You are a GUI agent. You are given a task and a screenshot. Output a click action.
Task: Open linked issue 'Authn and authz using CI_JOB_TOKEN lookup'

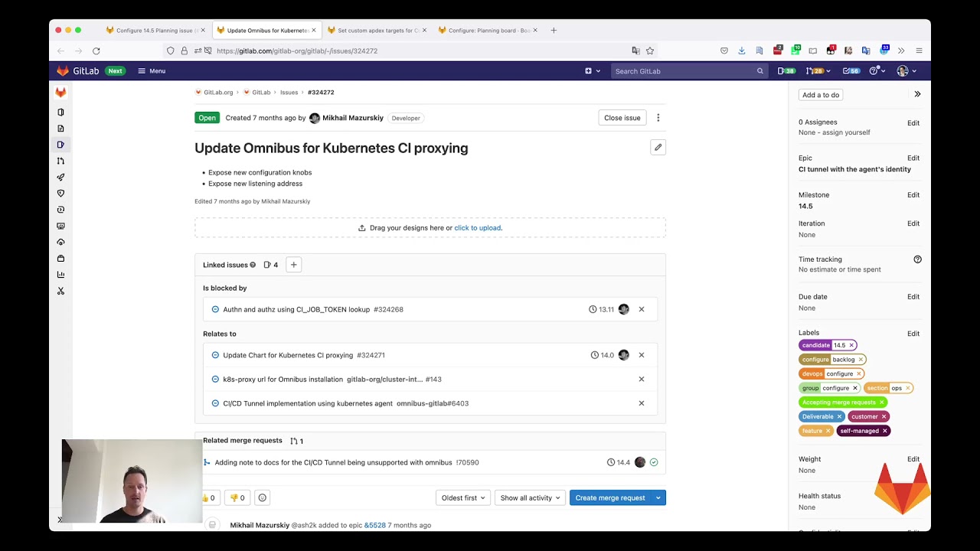296,309
